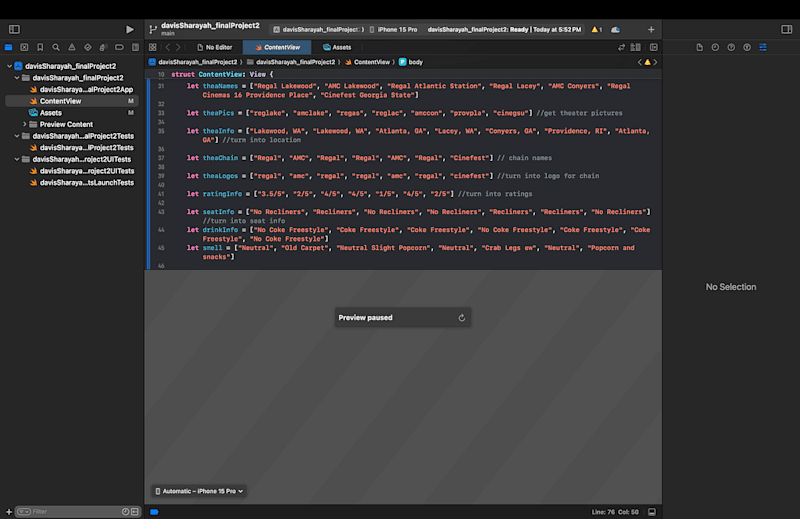The width and height of the screenshot is (800, 519).
Task: Toggle code review changes arrows
Action: click(x=621, y=47)
